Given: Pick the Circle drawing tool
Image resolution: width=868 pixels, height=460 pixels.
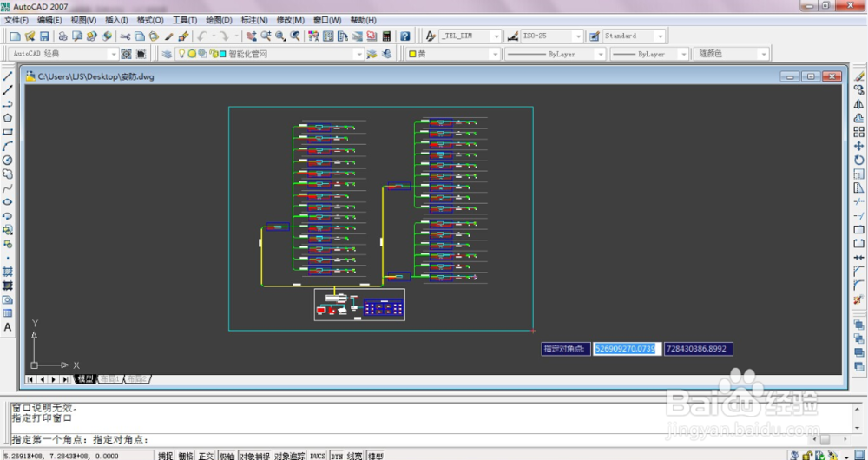Looking at the screenshot, I should click(x=8, y=160).
